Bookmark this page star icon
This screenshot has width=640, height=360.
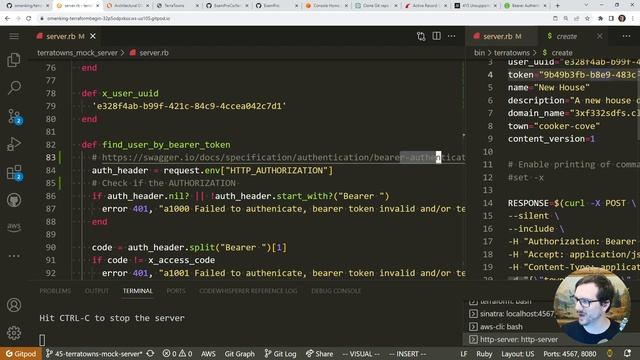click(x=587, y=18)
